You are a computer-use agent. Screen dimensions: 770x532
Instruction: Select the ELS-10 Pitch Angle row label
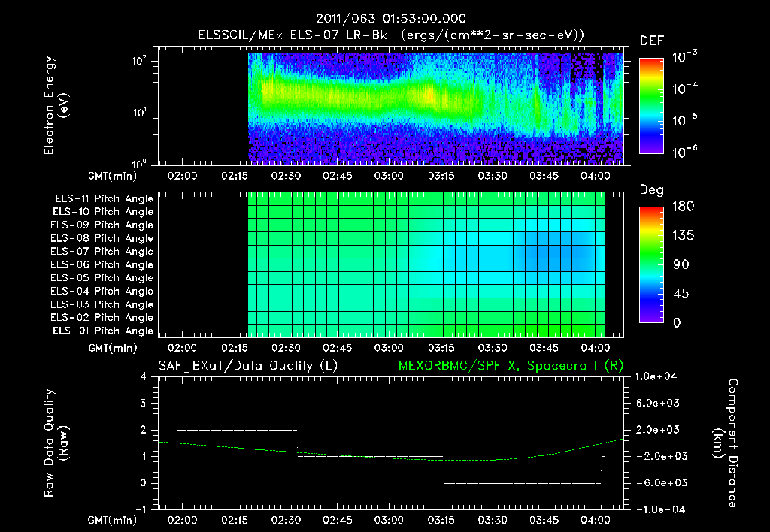tap(102, 212)
